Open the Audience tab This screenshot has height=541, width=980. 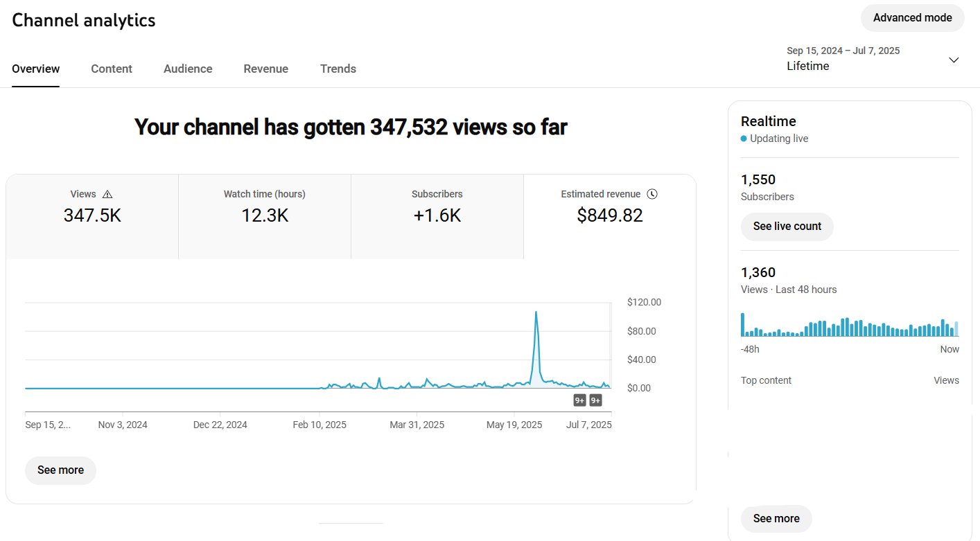click(x=188, y=69)
